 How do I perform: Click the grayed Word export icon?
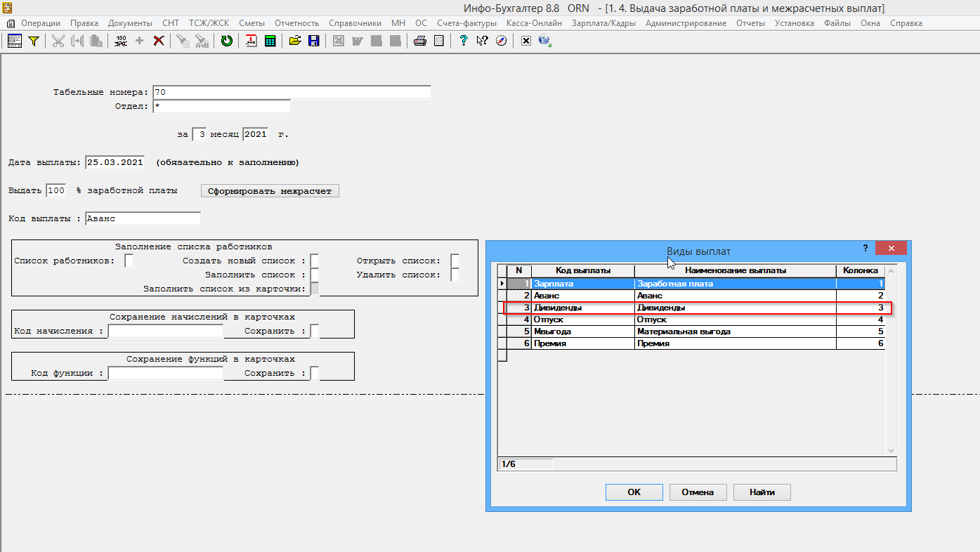(357, 41)
